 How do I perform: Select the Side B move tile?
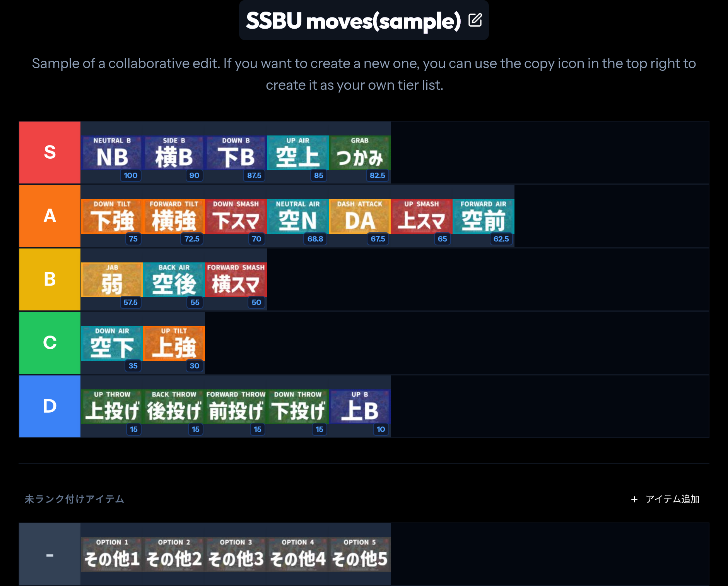pyautogui.click(x=174, y=152)
